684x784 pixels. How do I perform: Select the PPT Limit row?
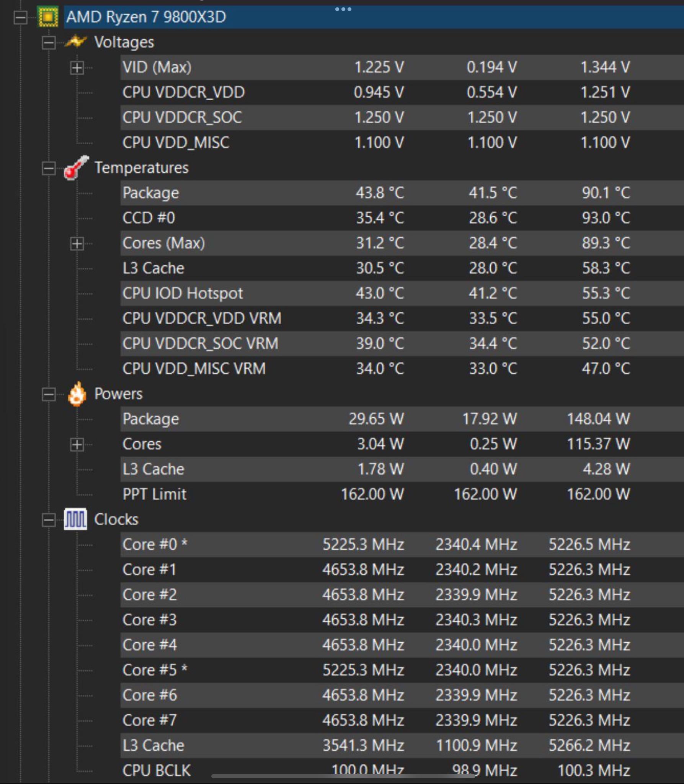402,494
